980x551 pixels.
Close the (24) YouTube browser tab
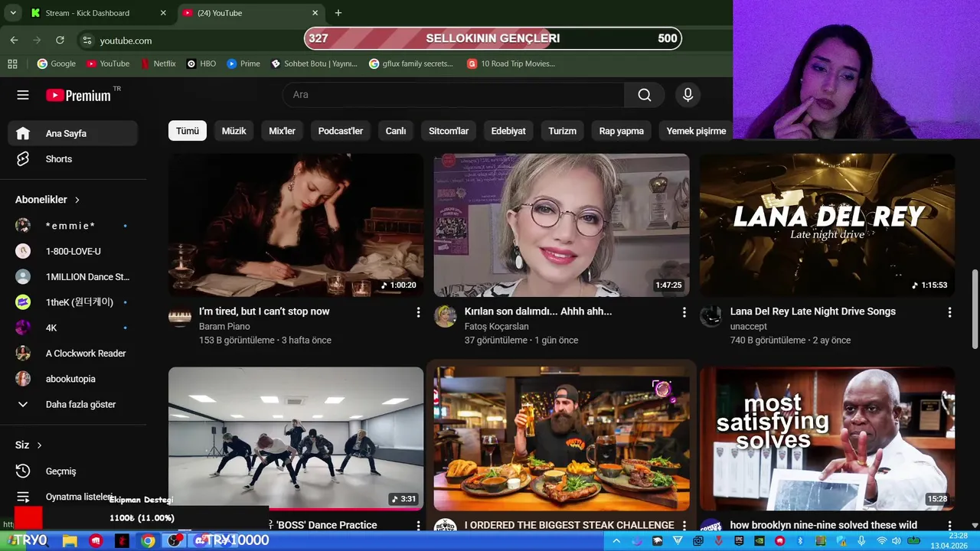(x=315, y=13)
